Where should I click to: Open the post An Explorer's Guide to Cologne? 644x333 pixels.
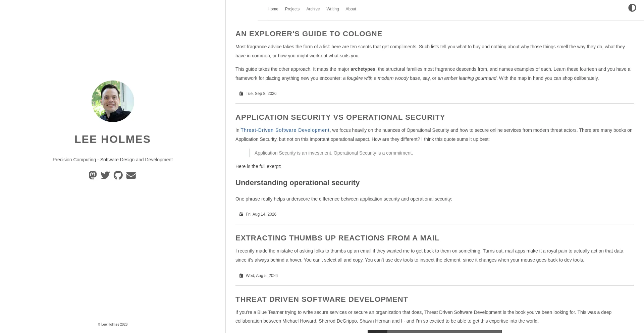pyautogui.click(x=309, y=34)
